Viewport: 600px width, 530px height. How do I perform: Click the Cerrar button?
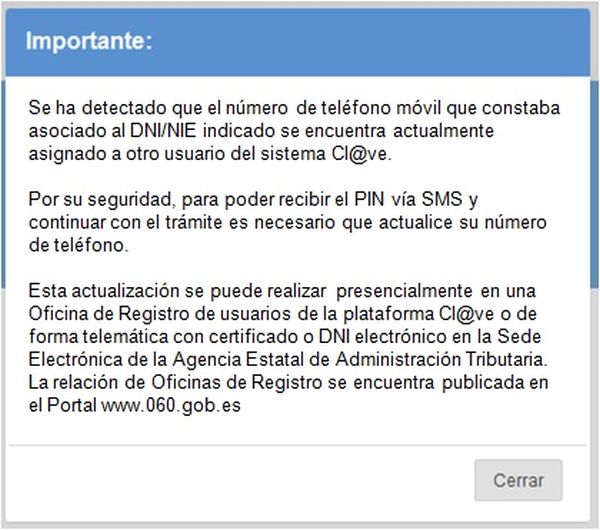pos(518,480)
